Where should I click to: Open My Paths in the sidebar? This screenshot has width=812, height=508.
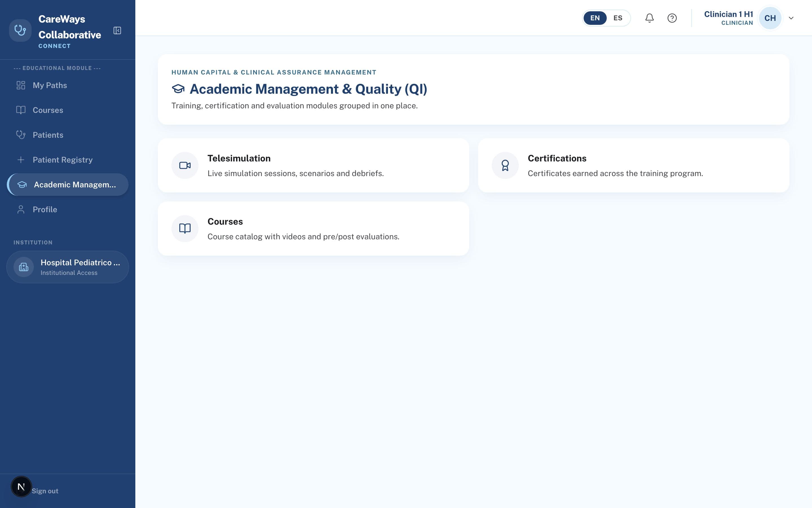point(67,85)
